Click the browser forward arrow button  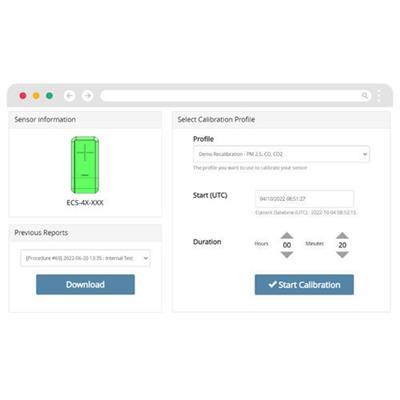(88, 96)
